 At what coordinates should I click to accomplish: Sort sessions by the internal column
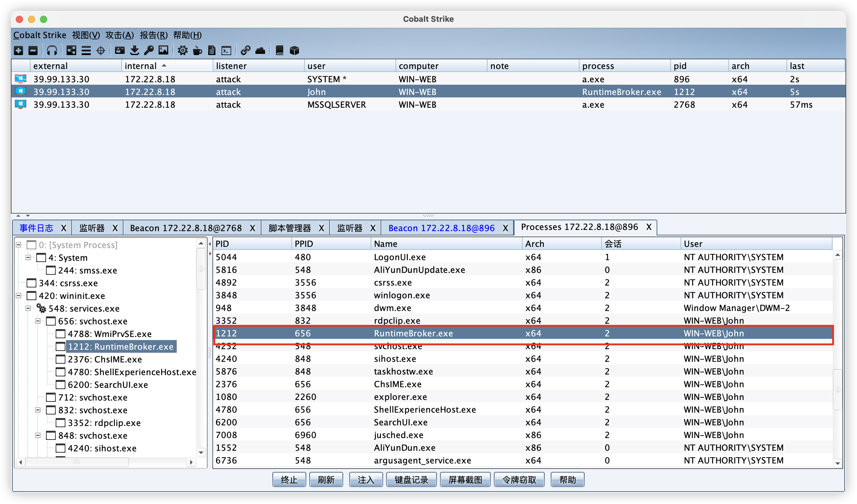point(167,66)
